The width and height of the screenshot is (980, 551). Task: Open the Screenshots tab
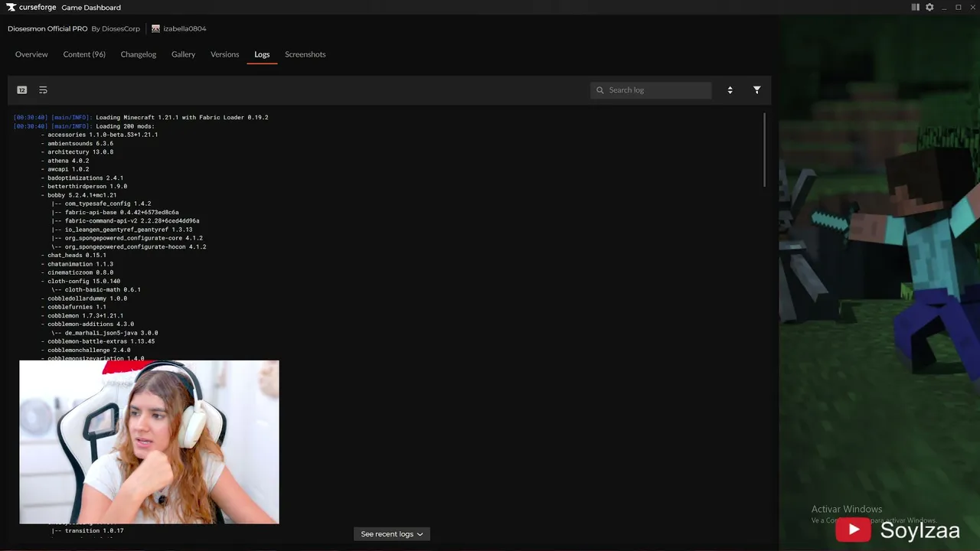pos(305,54)
